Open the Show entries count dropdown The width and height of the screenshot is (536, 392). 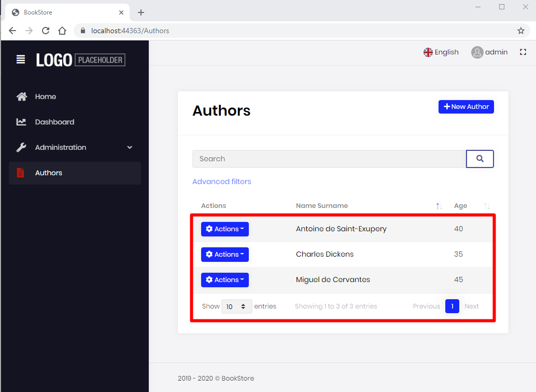tap(236, 306)
